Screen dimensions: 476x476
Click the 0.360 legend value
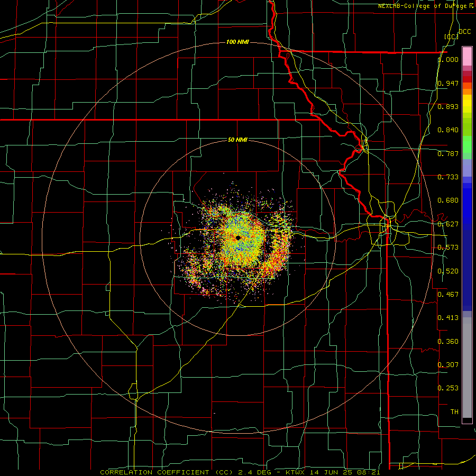click(x=448, y=342)
